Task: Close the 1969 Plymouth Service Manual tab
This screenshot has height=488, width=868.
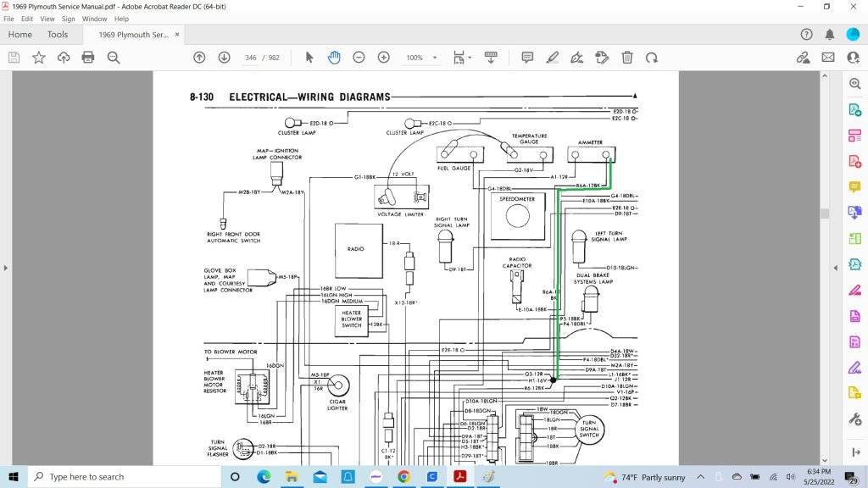Action: pyautogui.click(x=178, y=35)
